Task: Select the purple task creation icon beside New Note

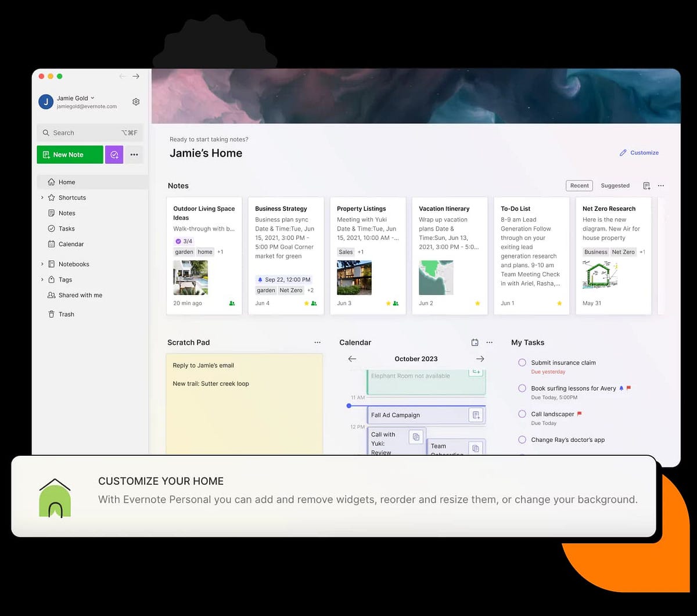Action: coord(114,154)
